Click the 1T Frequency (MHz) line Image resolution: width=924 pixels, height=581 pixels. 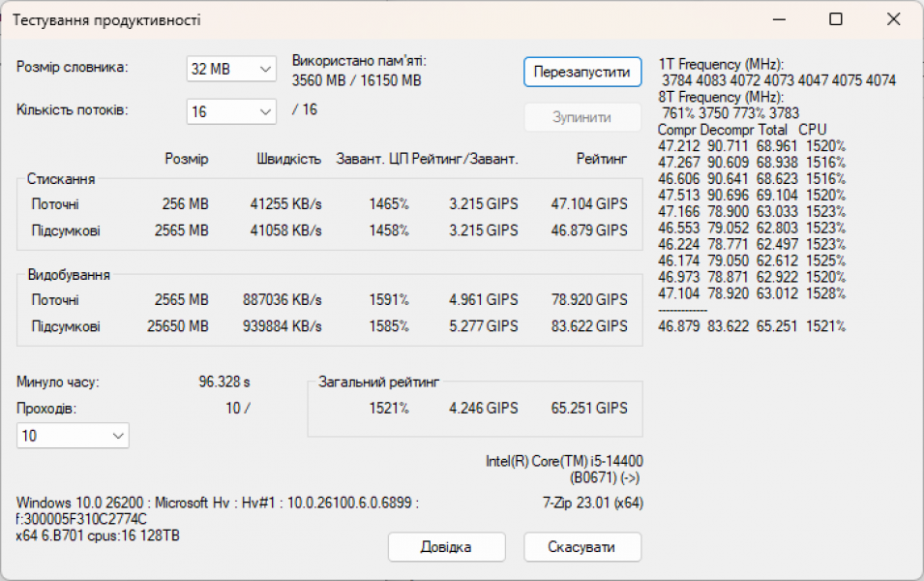[x=721, y=65]
